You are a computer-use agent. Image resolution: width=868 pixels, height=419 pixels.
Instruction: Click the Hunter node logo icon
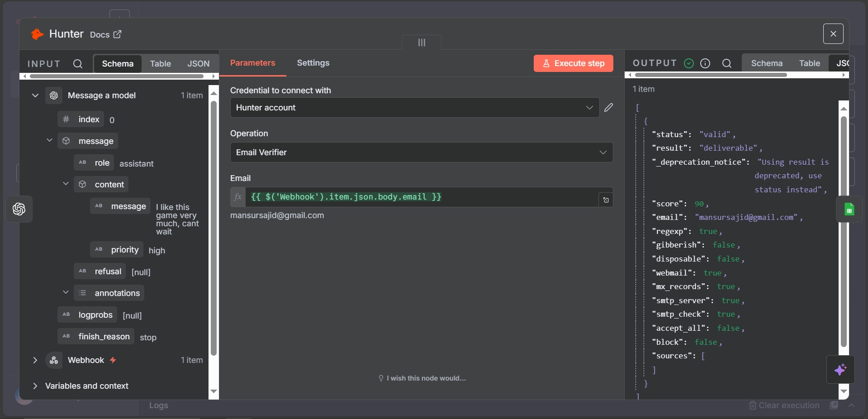click(37, 34)
